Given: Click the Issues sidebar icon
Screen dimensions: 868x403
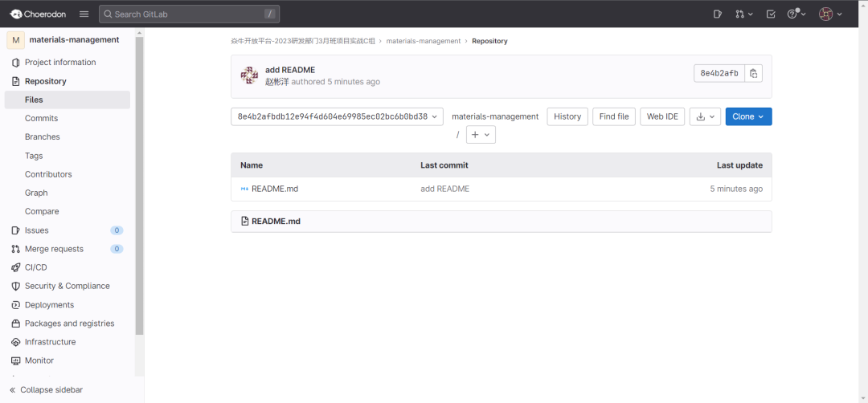Looking at the screenshot, I should pyautogui.click(x=15, y=230).
